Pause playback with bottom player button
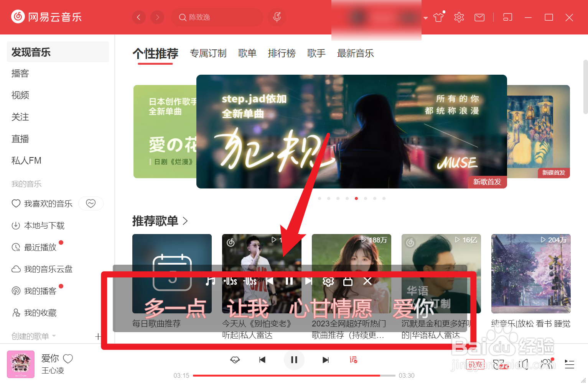The height and width of the screenshot is (385, 588). click(x=294, y=360)
